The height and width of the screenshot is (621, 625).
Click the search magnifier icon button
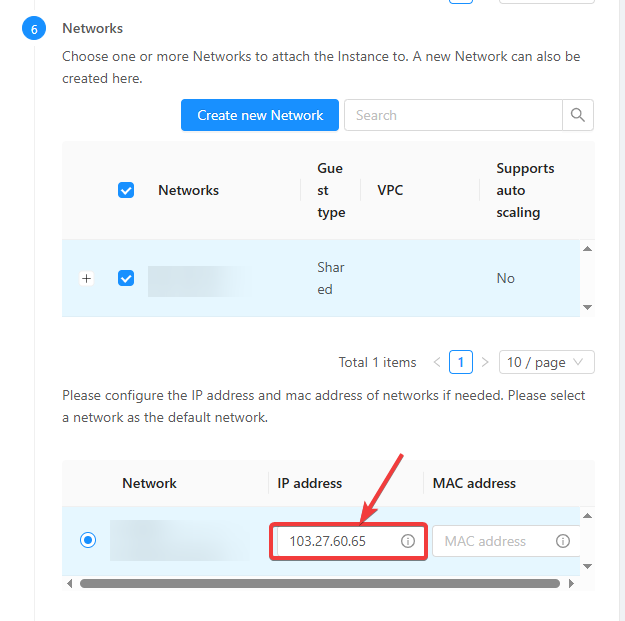pos(578,115)
